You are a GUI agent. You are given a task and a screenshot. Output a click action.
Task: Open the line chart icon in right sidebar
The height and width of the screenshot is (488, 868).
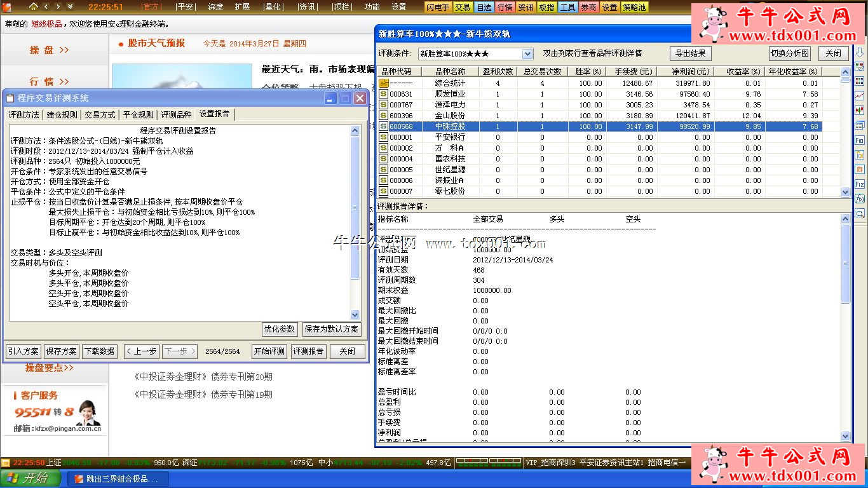point(860,95)
